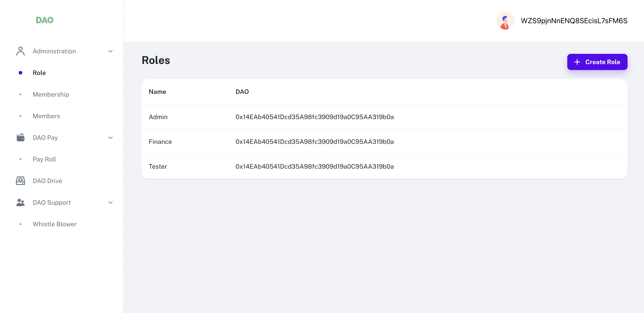Select the Membership sidebar entry
This screenshot has height=313, width=644.
51,94
